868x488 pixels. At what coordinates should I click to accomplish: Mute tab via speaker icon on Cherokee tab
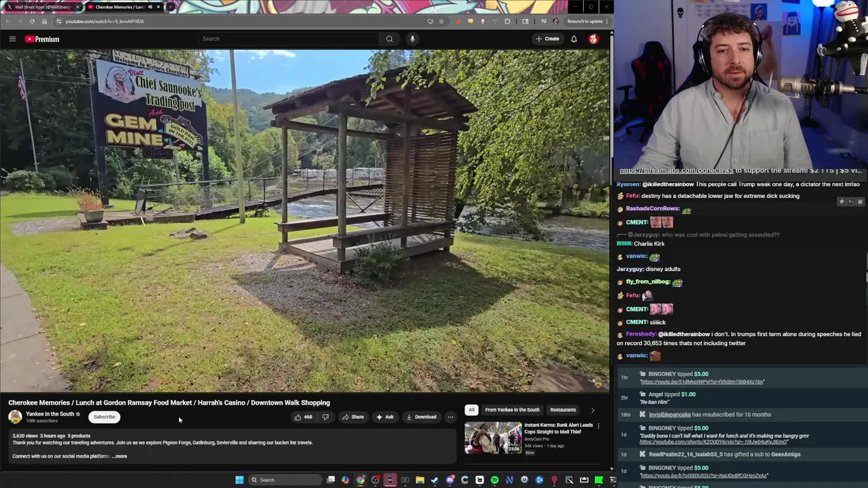click(x=150, y=7)
